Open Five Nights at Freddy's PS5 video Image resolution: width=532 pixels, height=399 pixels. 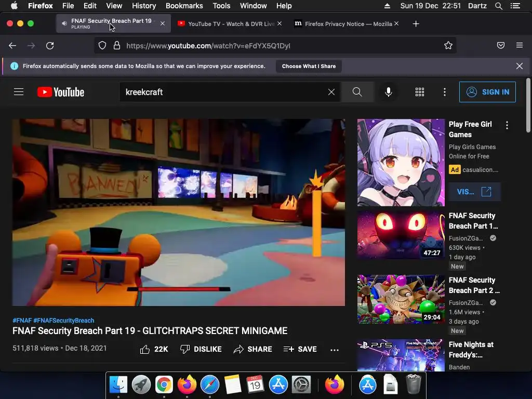click(401, 355)
